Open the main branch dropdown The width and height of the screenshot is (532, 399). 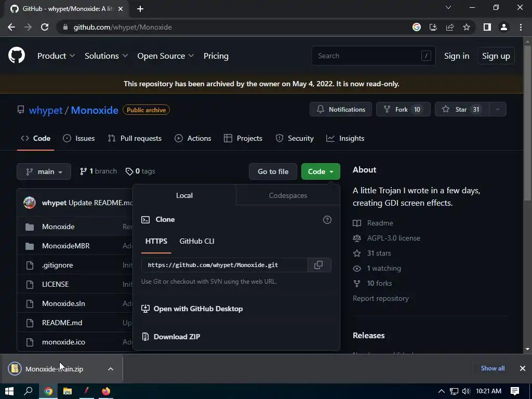pyautogui.click(x=44, y=171)
